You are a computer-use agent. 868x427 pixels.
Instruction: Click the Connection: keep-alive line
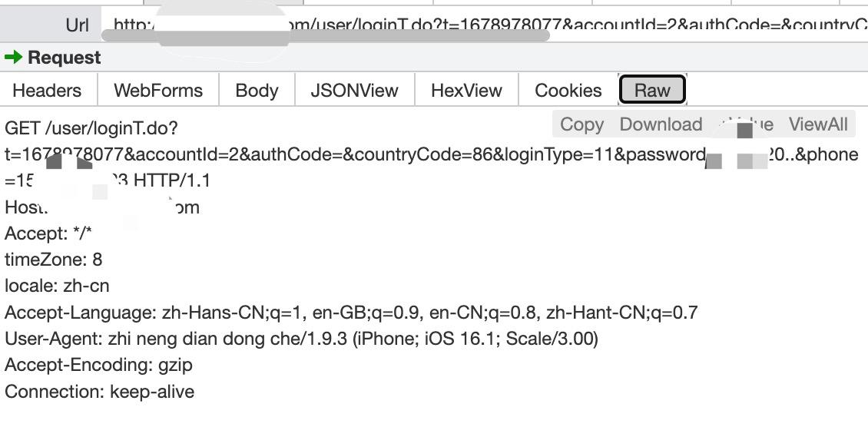(x=99, y=392)
